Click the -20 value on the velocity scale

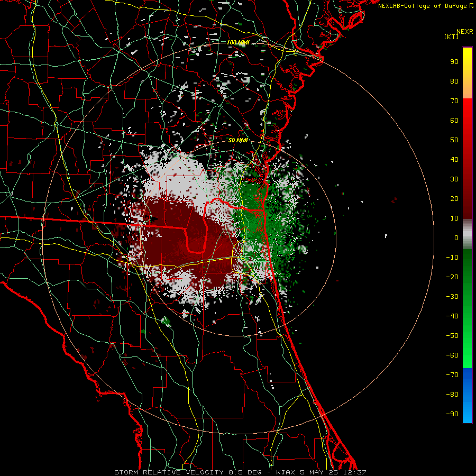click(452, 277)
